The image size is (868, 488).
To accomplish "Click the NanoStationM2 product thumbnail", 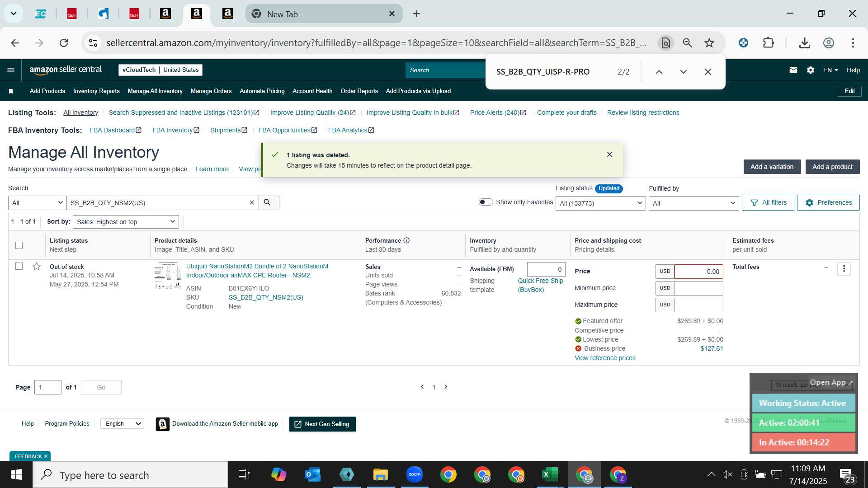I will click(x=168, y=276).
